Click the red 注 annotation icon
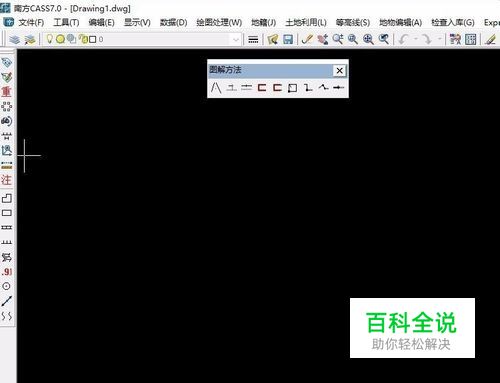The width and height of the screenshot is (500, 383). click(6, 180)
